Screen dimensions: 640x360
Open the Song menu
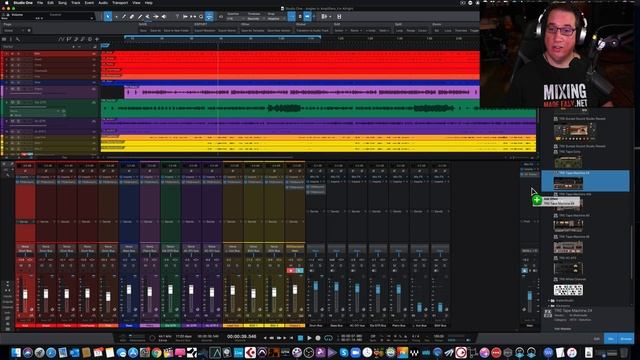[x=62, y=2]
